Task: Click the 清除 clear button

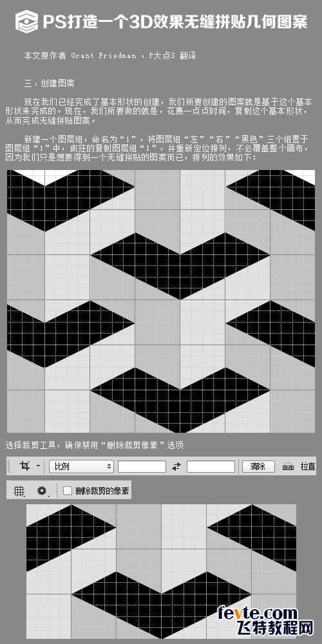Action: [258, 466]
